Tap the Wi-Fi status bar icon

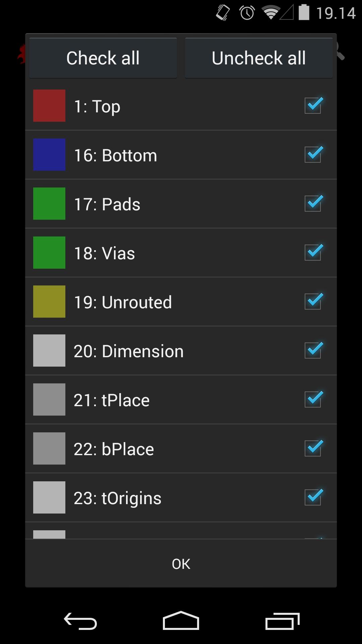tap(271, 13)
